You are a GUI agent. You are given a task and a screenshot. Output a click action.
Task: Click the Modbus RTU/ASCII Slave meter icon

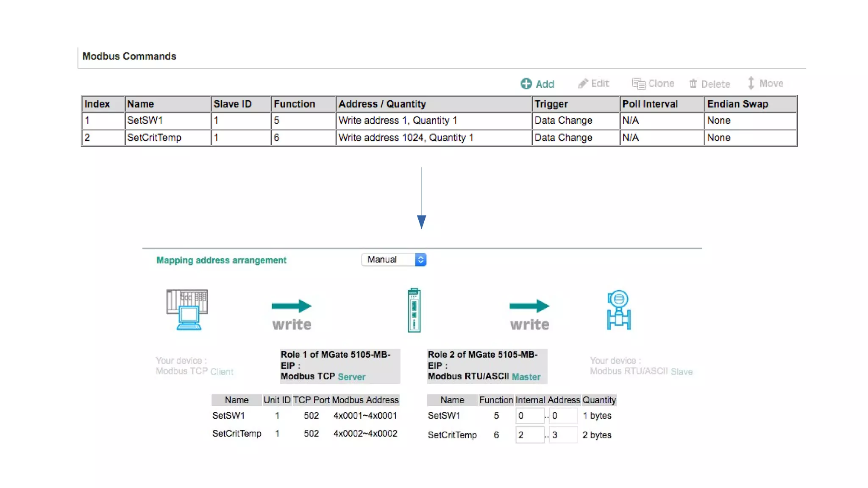pyautogui.click(x=618, y=310)
